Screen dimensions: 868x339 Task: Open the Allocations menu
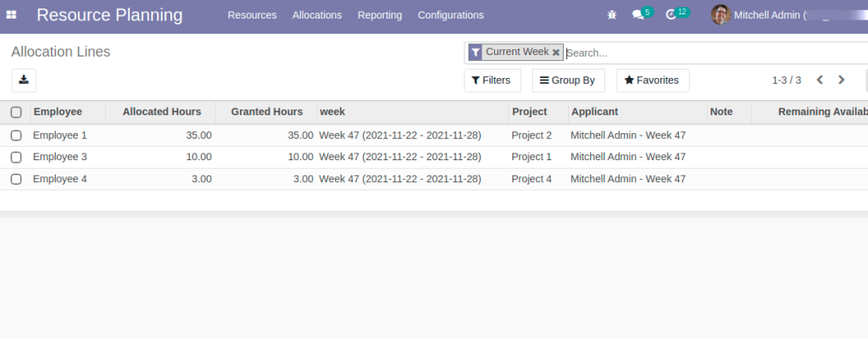coord(317,15)
